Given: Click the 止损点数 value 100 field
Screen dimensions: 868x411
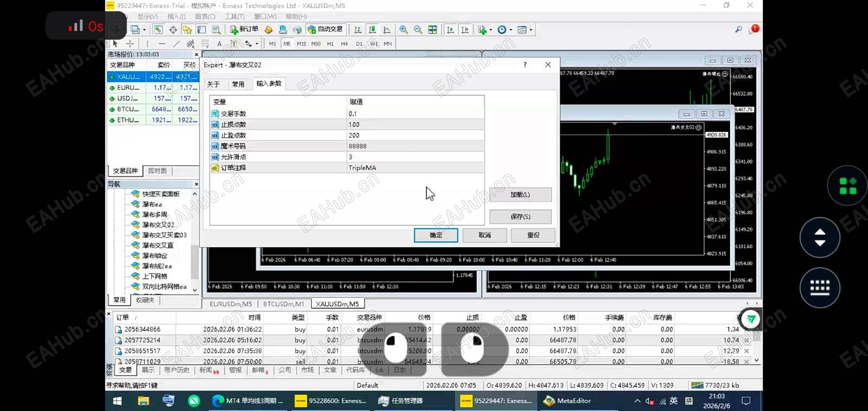Looking at the screenshot, I should 416,124.
